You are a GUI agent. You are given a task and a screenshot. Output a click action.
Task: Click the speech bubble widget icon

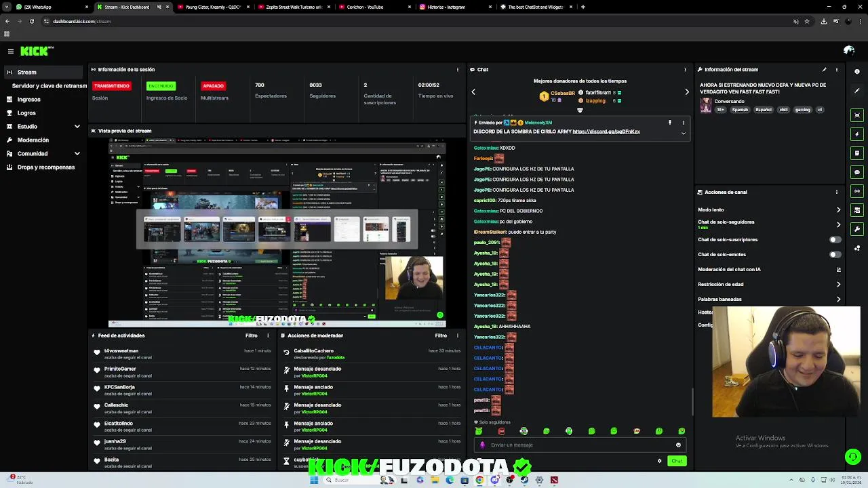pos(857,172)
